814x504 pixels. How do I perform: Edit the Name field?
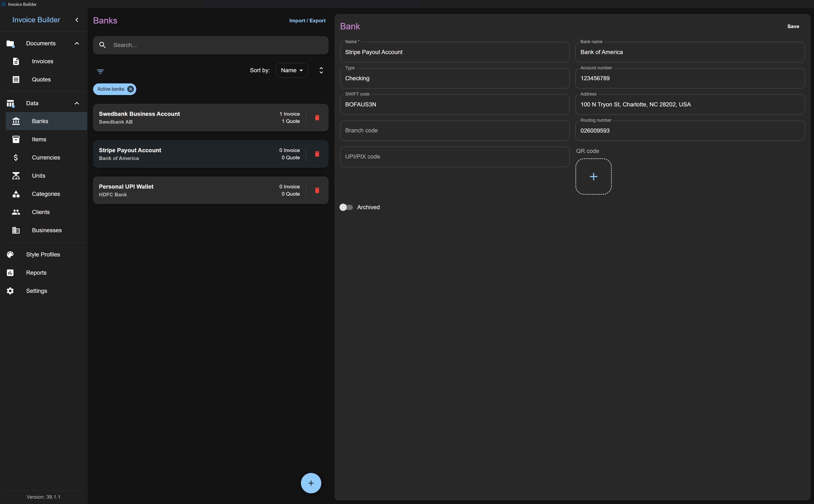click(x=455, y=52)
